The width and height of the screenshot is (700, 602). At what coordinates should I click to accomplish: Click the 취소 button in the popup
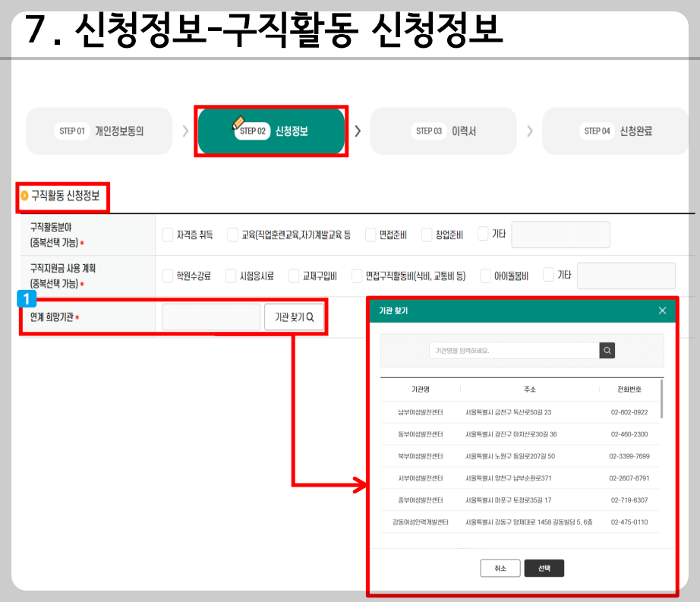tap(500, 568)
